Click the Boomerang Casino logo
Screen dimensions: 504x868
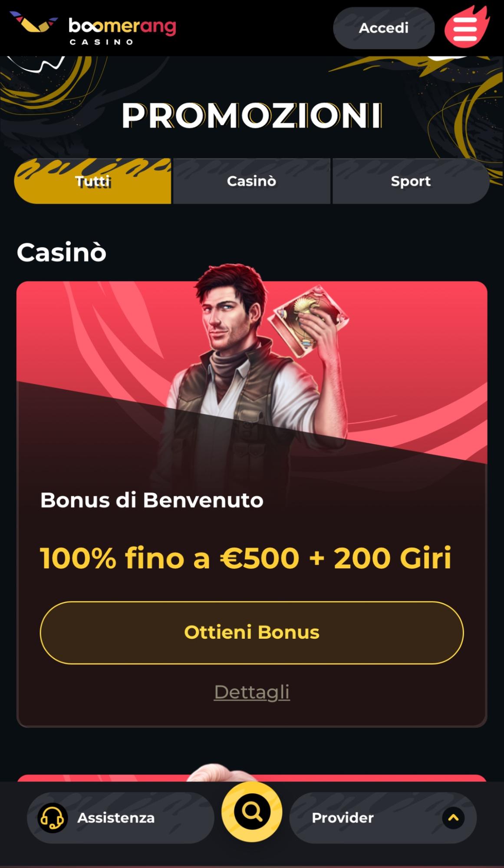[93, 29]
